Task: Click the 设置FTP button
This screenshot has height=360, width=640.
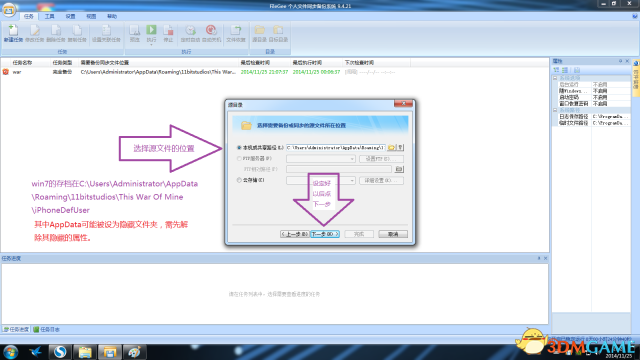Action: 381,159
